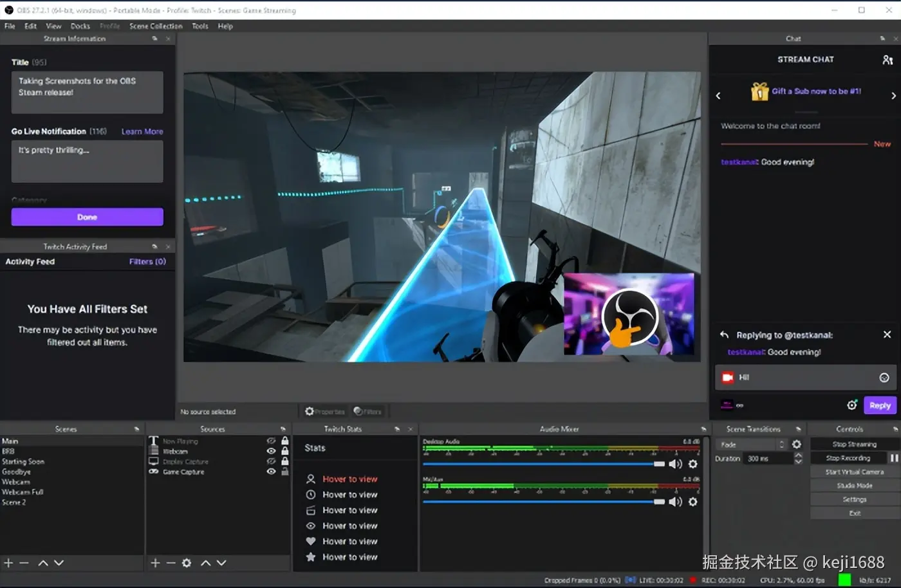Adjust the Desktop Audio volume slider
This screenshot has height=588, width=901.
coord(544,464)
